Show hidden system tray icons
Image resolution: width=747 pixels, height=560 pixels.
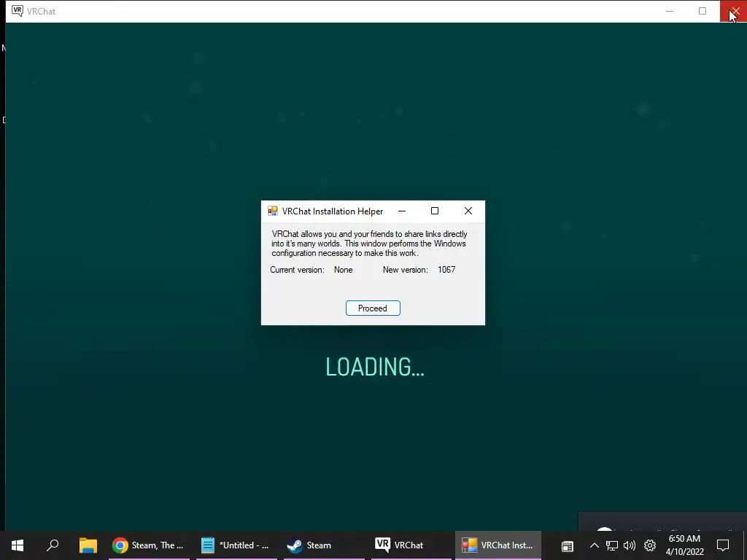[x=594, y=545]
